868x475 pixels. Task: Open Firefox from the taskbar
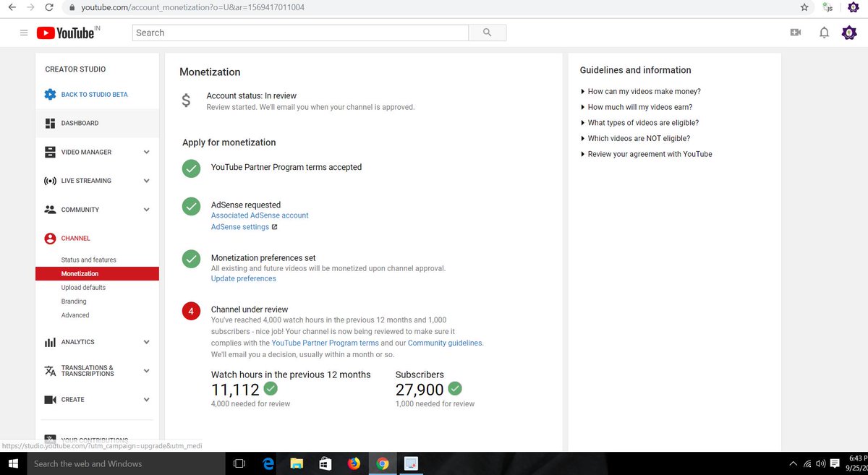(x=354, y=463)
